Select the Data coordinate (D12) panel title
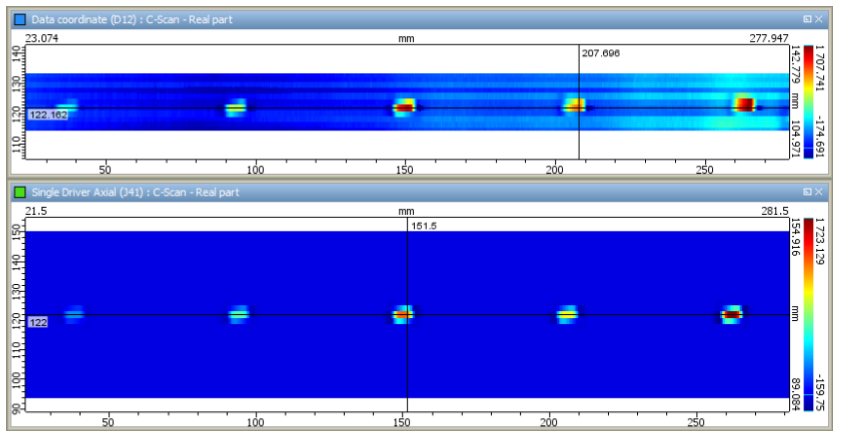The height and width of the screenshot is (436, 841). point(132,19)
